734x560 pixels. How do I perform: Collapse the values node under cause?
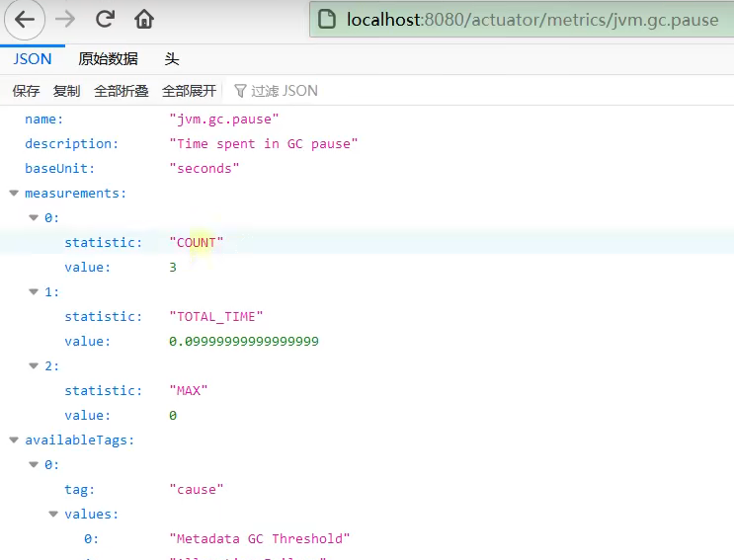tap(53, 515)
